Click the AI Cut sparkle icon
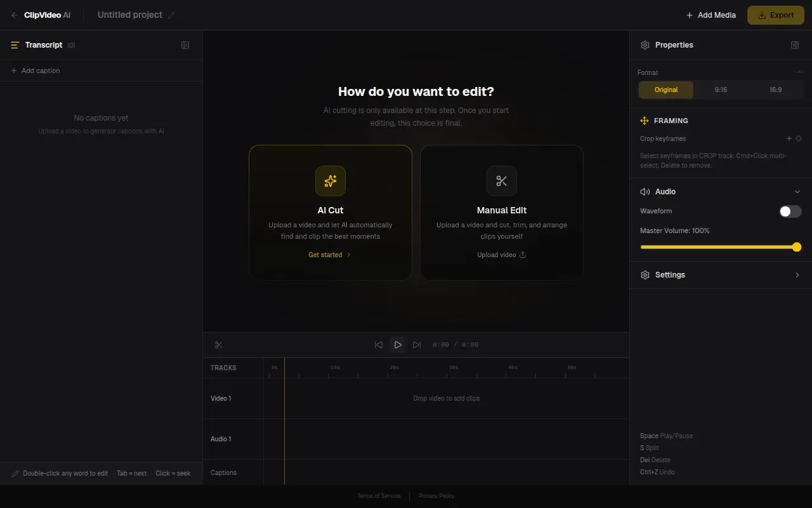The height and width of the screenshot is (508, 812). 331,181
